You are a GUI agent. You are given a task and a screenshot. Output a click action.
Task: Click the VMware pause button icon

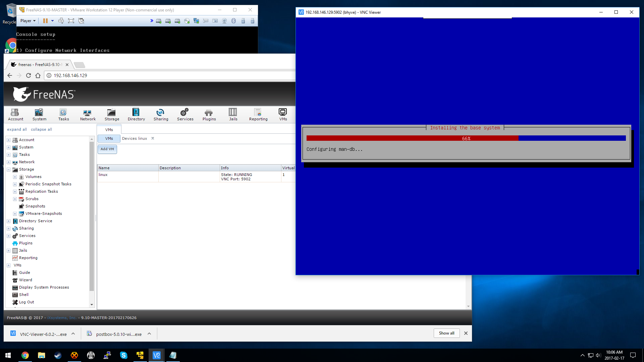coord(45,21)
